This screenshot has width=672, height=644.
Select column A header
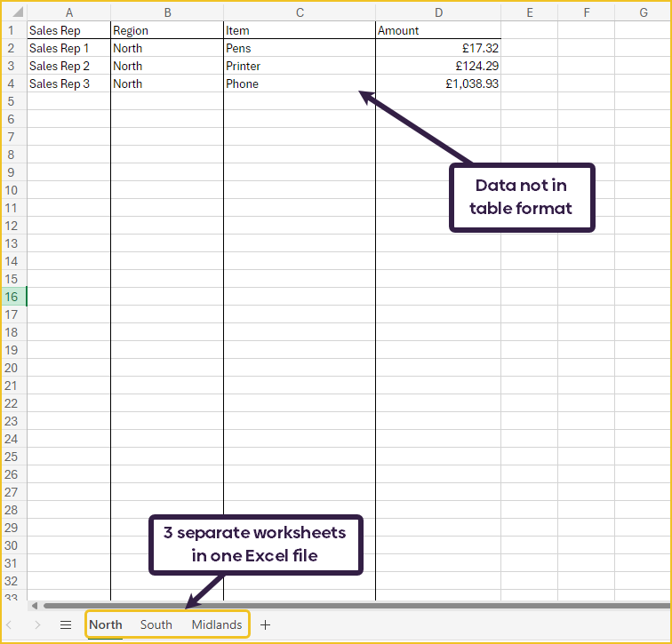pos(69,12)
